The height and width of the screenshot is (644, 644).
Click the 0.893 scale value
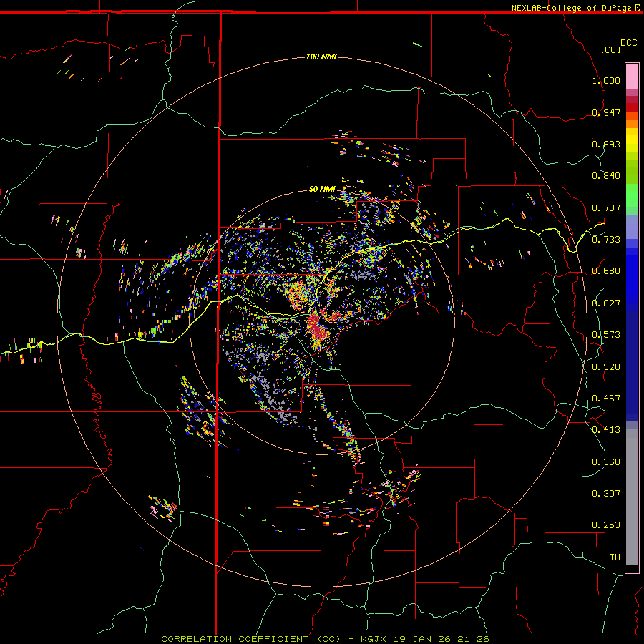(606, 144)
